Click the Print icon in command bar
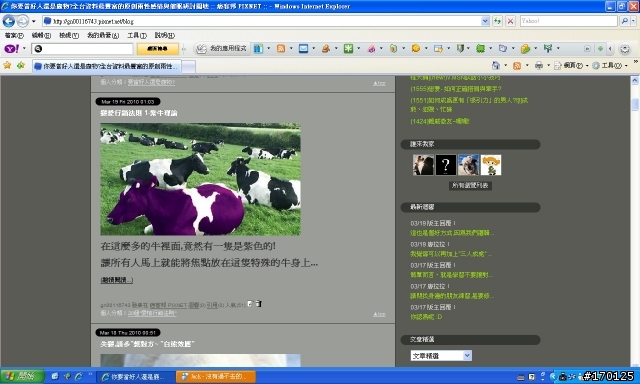 tap(539, 65)
